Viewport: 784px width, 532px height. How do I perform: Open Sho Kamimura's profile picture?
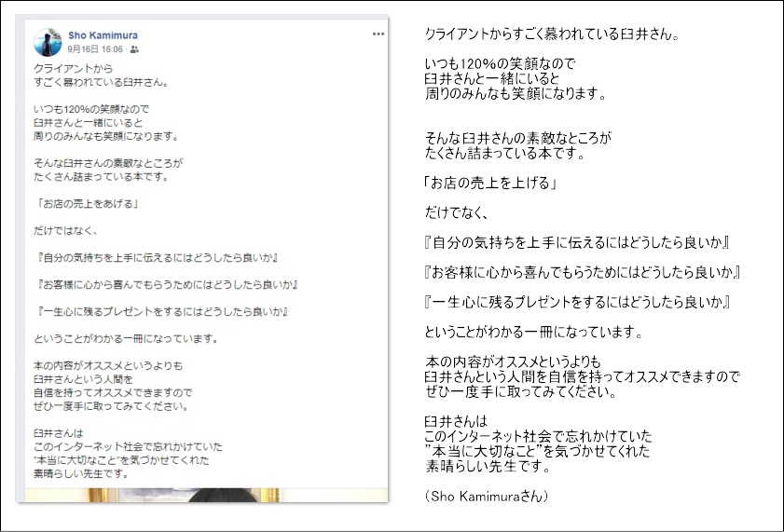(x=48, y=42)
